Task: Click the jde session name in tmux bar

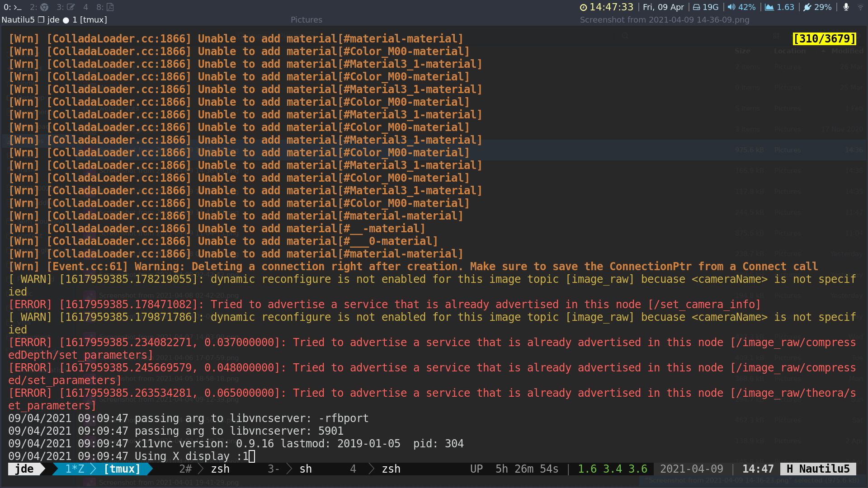Action: pos(25,469)
